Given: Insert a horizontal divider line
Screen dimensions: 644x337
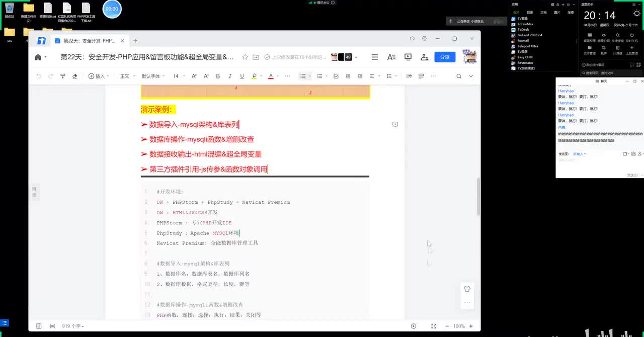Looking at the screenshot, I should (421, 76).
